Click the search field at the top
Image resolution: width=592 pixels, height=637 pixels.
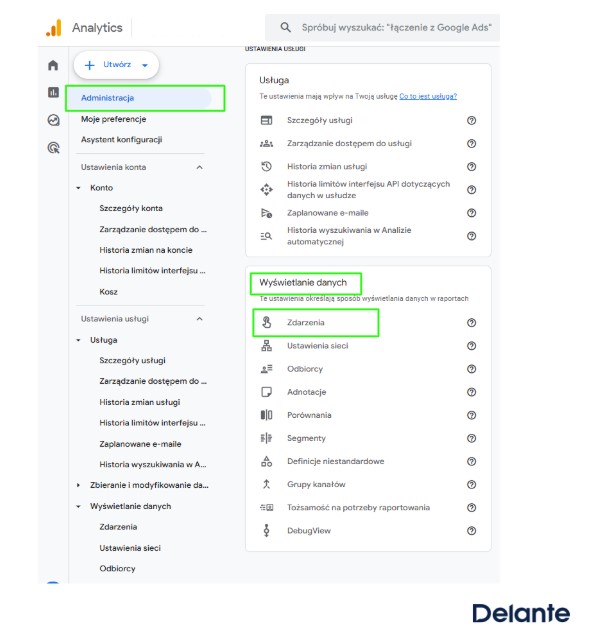tap(382, 28)
